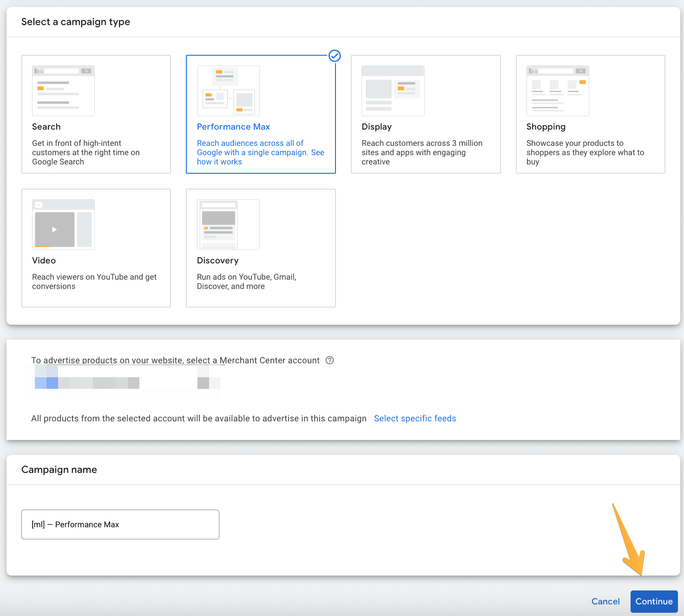Click 'Reach viewers on YouTube' description
This screenshot has width=684, height=616.
(94, 282)
